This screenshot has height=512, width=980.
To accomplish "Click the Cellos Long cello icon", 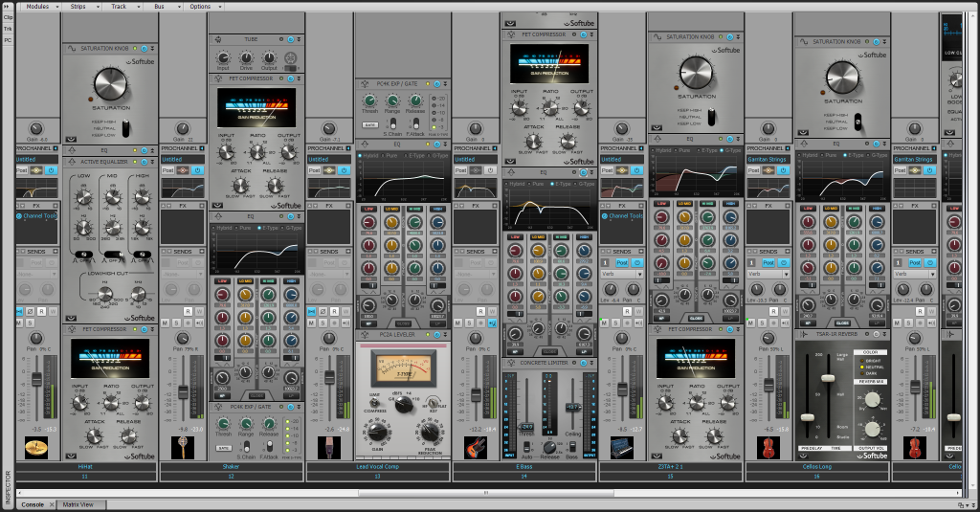I will pyautogui.click(x=768, y=448).
